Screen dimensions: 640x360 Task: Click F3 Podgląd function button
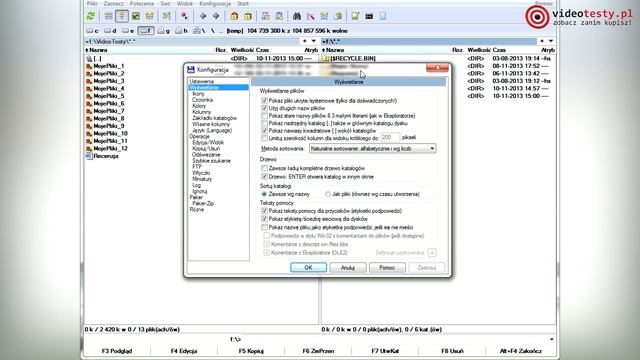(117, 351)
